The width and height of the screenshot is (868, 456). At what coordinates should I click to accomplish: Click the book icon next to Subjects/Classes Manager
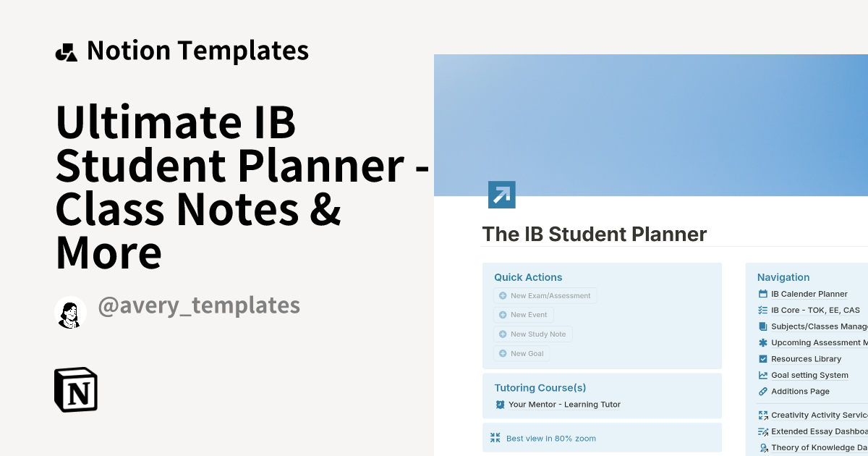click(x=762, y=326)
